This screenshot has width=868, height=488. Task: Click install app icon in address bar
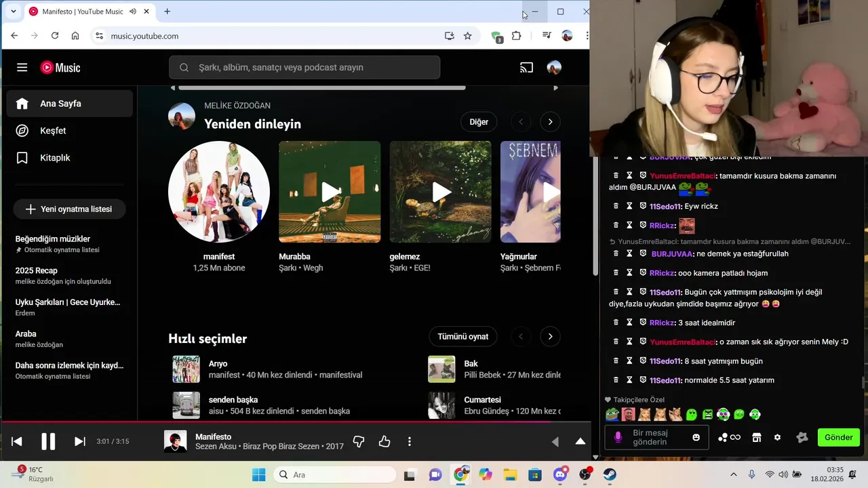click(449, 36)
